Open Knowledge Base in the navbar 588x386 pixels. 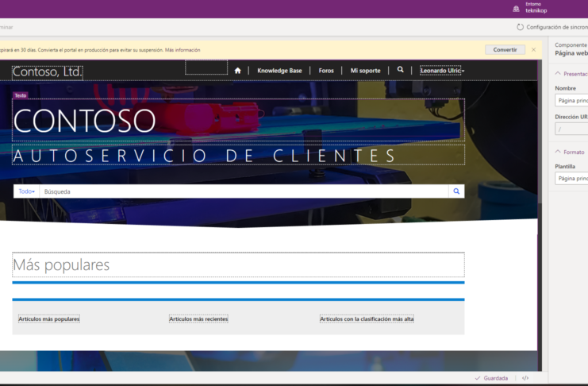point(279,71)
